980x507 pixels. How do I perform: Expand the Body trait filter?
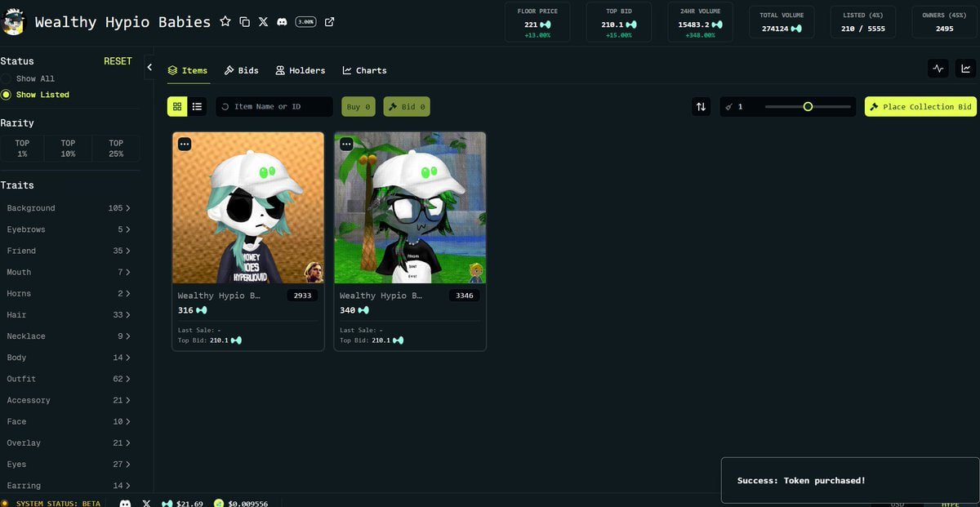pos(69,358)
